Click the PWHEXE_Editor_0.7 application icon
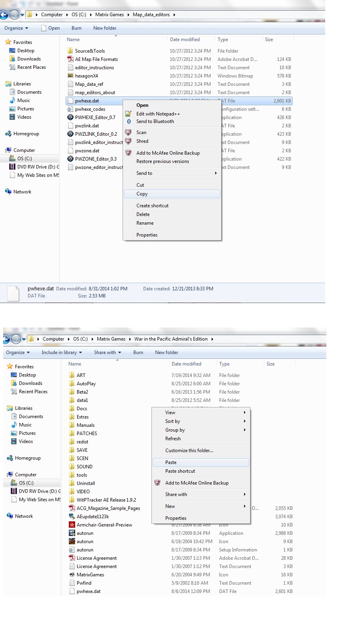356x644 pixels. tap(70, 117)
